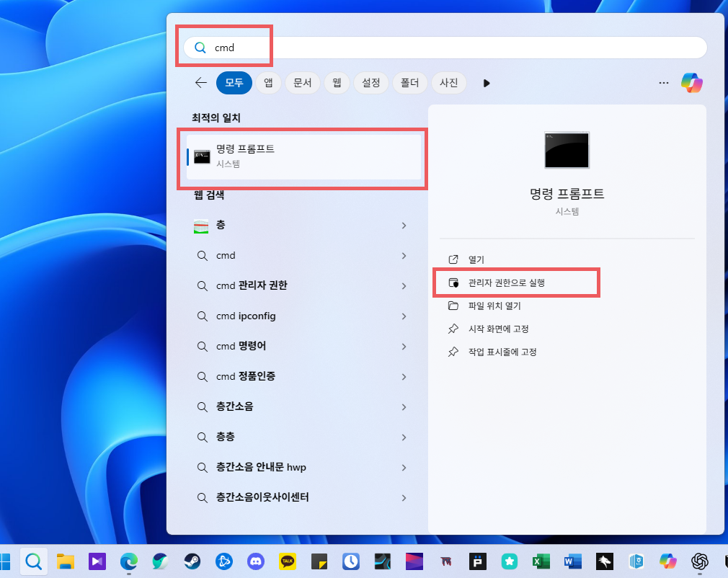This screenshot has height=578, width=728.
Task: Open Battle.net from taskbar
Action: point(223,561)
